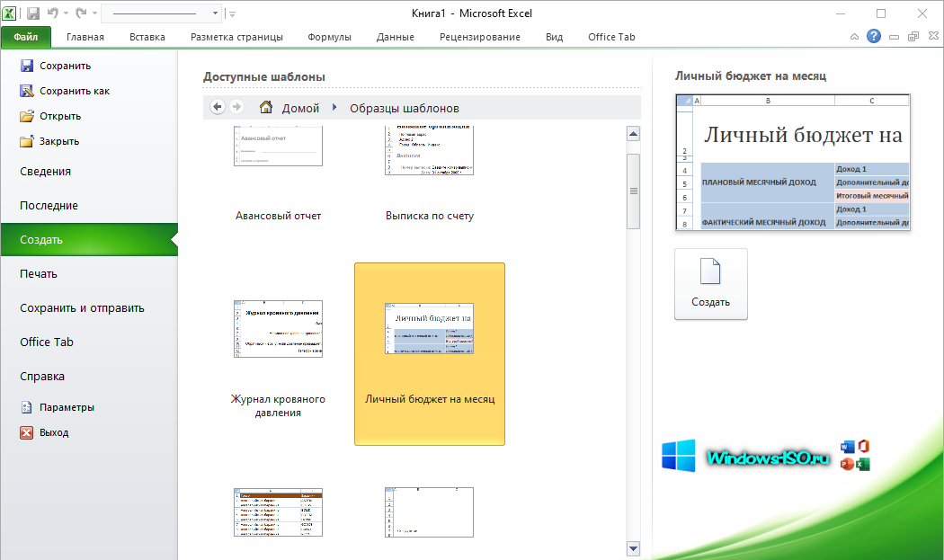The width and height of the screenshot is (944, 560).
Task: Click the Выписка по счету label
Action: tap(430, 216)
